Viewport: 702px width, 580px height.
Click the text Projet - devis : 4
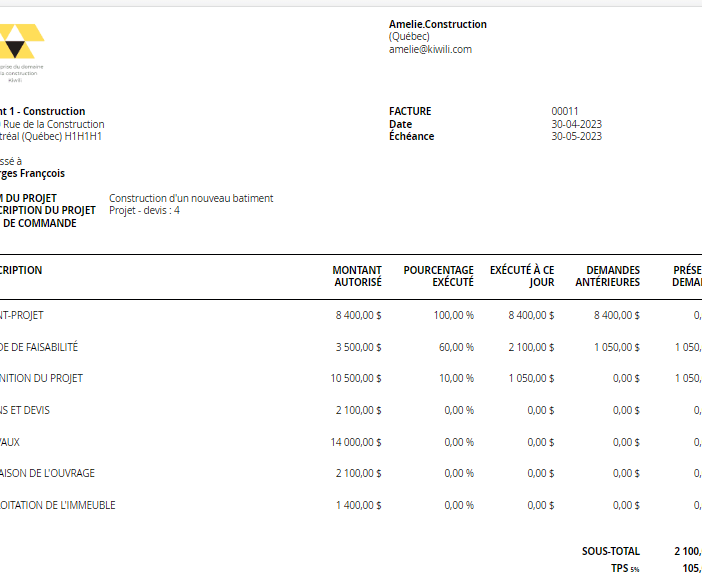(x=144, y=210)
